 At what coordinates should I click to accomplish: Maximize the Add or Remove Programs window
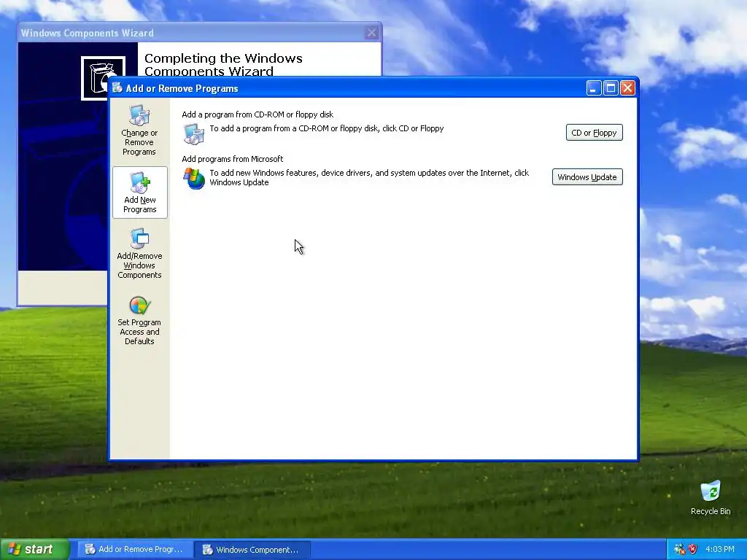(611, 88)
